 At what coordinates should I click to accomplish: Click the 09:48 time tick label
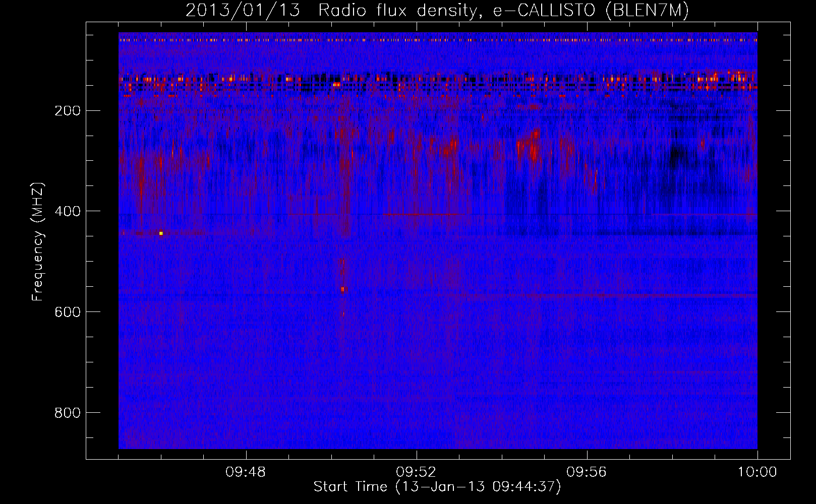[246, 472]
